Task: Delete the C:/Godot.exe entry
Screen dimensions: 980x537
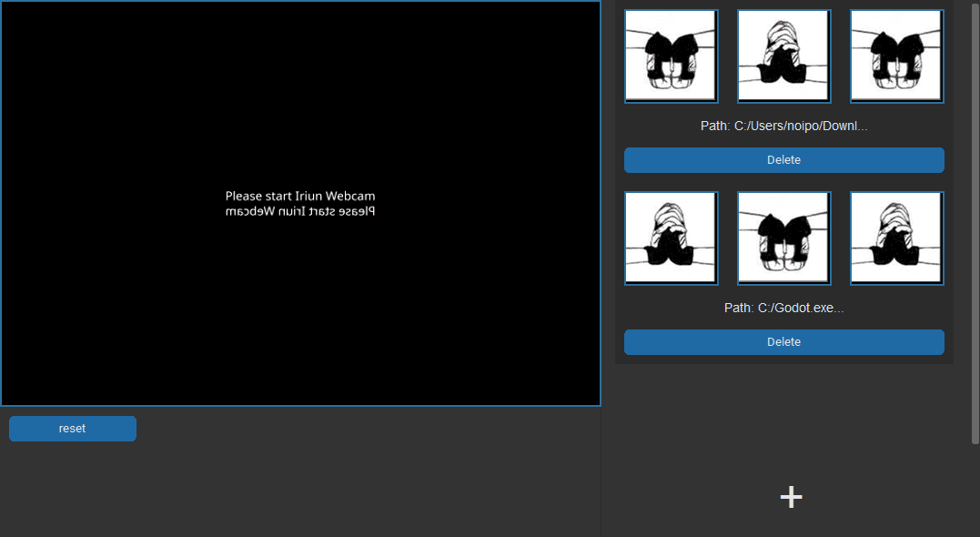Action: pyautogui.click(x=783, y=342)
